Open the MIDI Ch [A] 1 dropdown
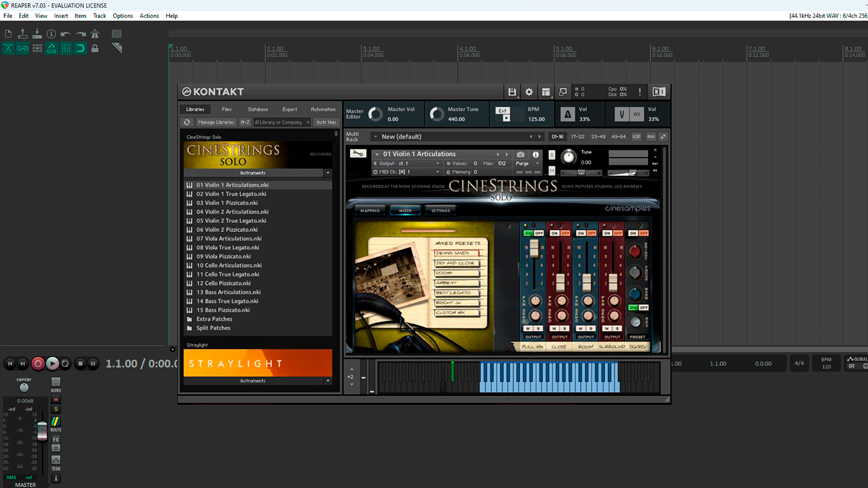Image resolution: width=868 pixels, height=488 pixels. click(407, 172)
